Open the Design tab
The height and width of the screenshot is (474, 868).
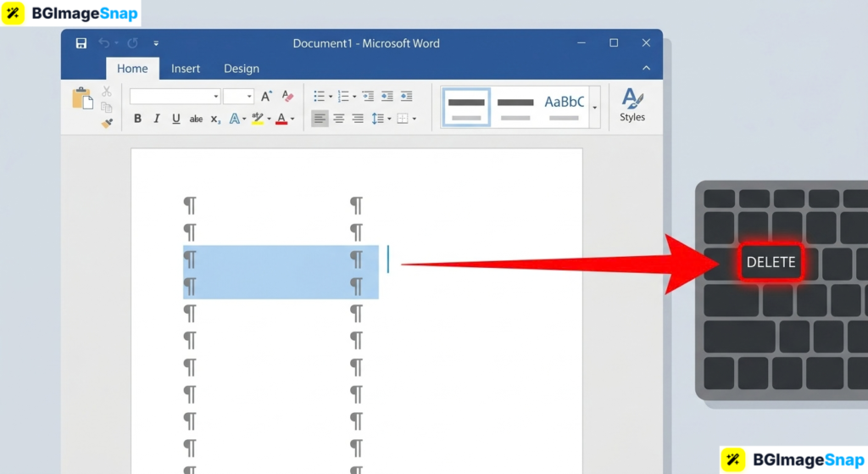click(x=242, y=69)
